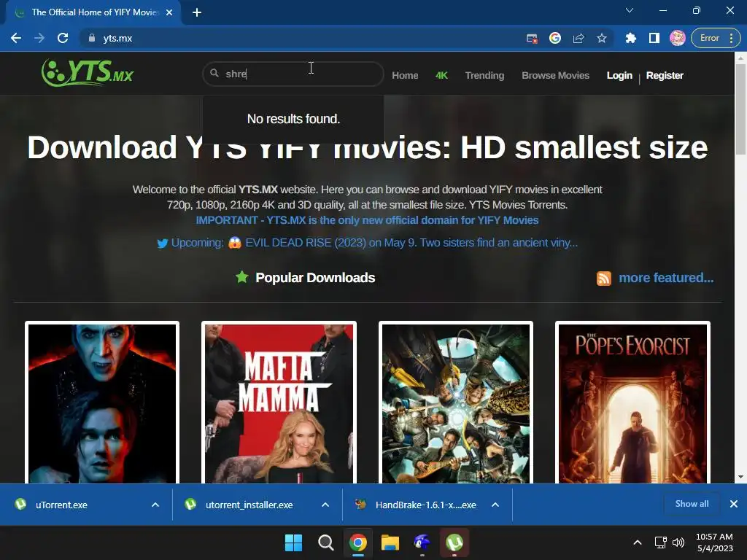747x560 pixels.
Task: Click the Chrome profile avatar
Action: pyautogui.click(x=677, y=38)
